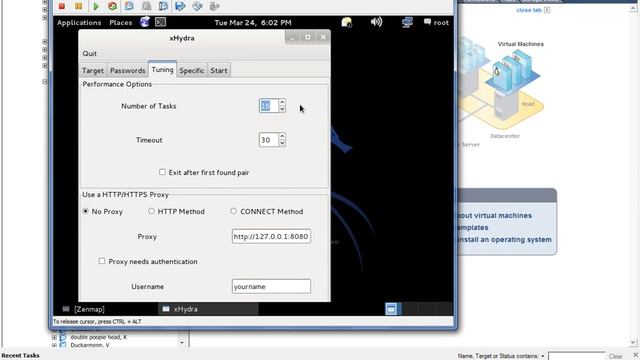Open the terminal launcher icon
640x360 pixels.
160,22
